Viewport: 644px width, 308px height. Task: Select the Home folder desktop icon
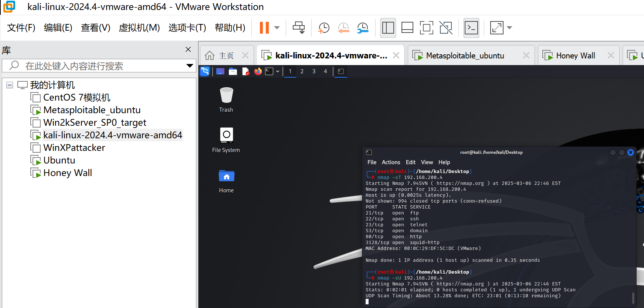(226, 181)
